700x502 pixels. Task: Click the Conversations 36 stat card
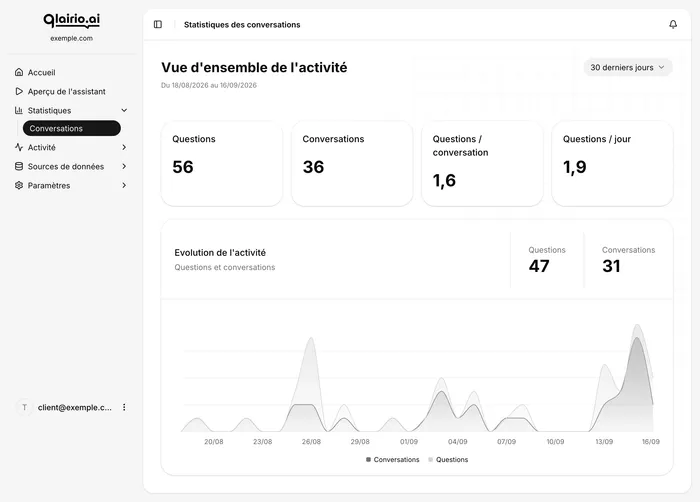coord(352,163)
